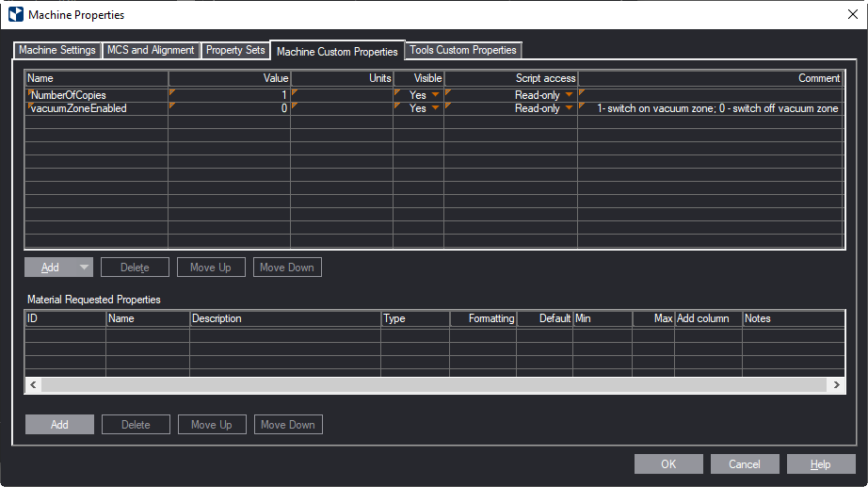
Task: Open the MCS and Alignment tab
Action: [x=151, y=50]
